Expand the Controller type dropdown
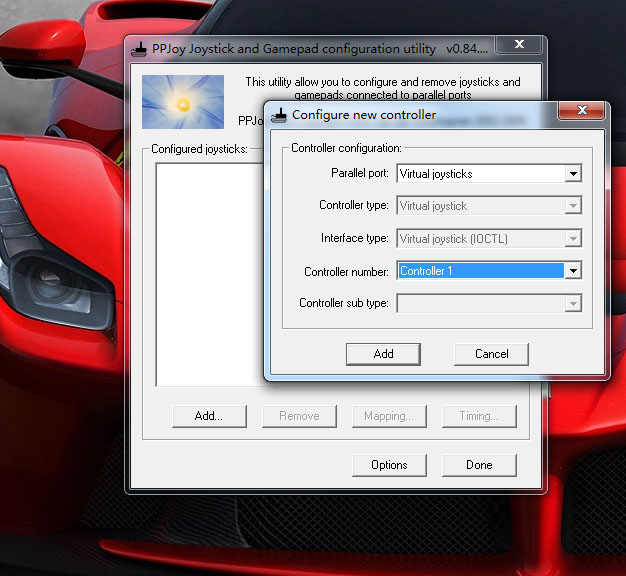The image size is (626, 576). [573, 206]
